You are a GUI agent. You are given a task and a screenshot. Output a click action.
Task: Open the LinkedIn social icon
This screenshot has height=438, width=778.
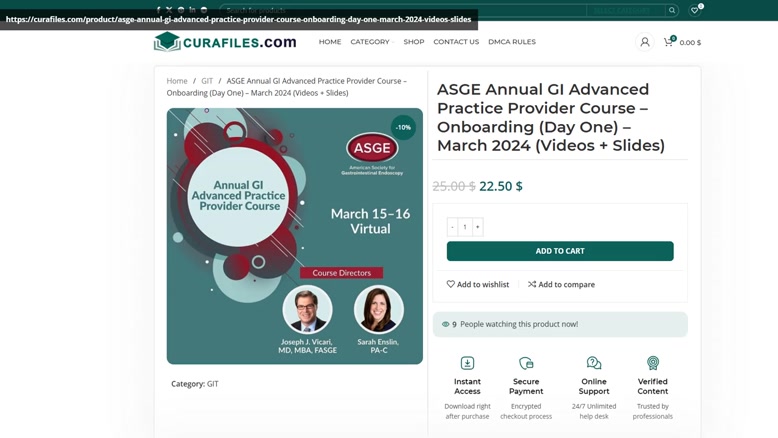click(192, 9)
